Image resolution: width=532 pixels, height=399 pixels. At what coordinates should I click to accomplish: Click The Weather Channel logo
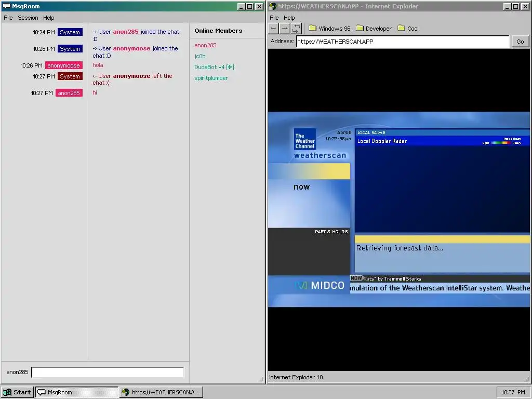(x=304, y=139)
